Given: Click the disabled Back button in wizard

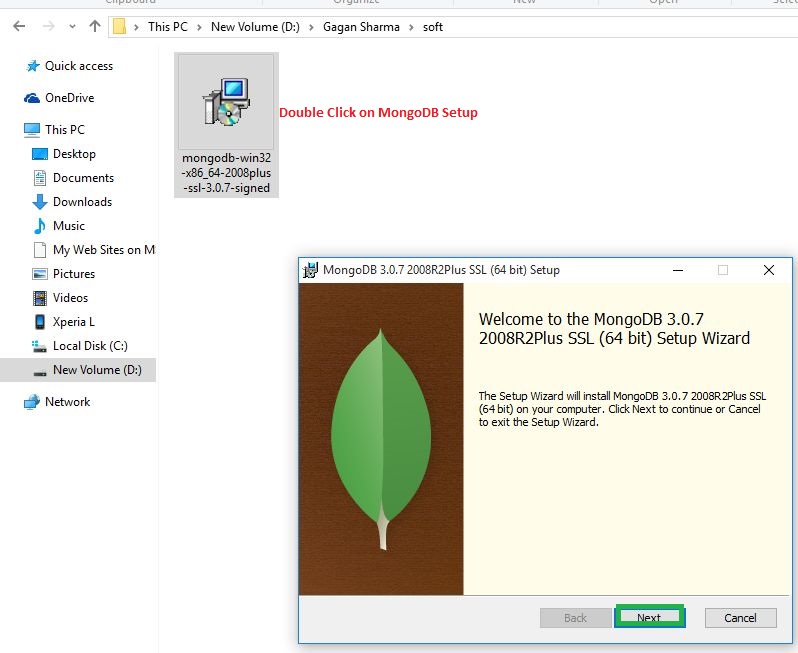Looking at the screenshot, I should pyautogui.click(x=576, y=618).
